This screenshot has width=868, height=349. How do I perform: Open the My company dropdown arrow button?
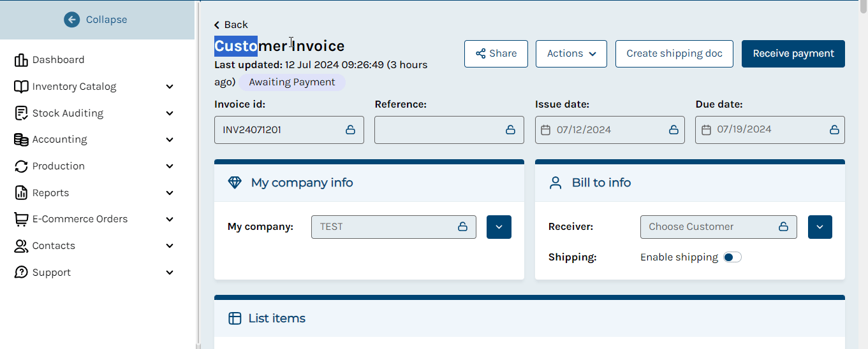click(x=499, y=227)
